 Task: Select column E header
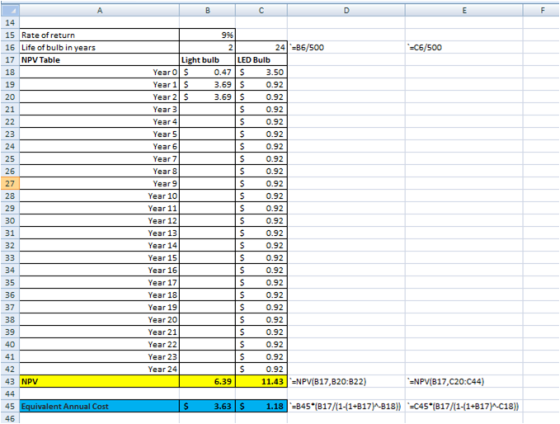(464, 11)
